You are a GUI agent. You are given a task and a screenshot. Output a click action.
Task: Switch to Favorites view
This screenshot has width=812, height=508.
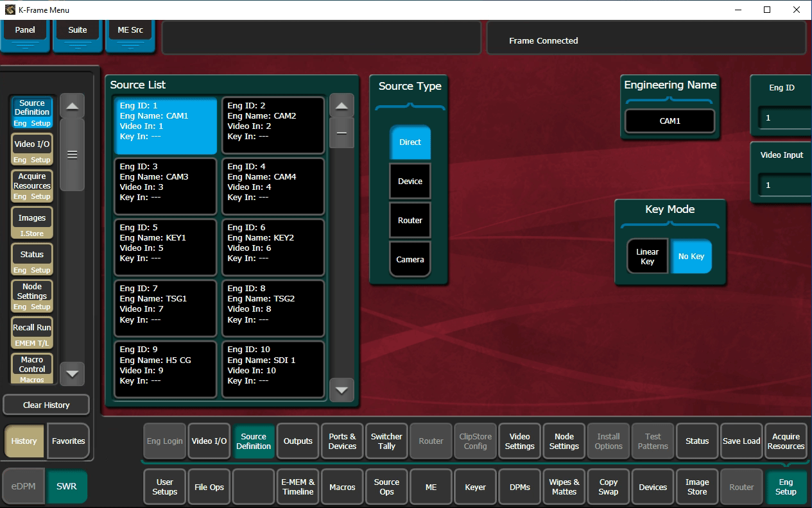(x=68, y=441)
